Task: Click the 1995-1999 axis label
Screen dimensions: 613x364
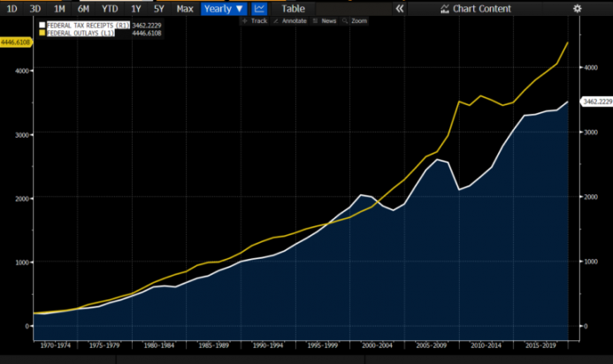Action: coord(323,345)
